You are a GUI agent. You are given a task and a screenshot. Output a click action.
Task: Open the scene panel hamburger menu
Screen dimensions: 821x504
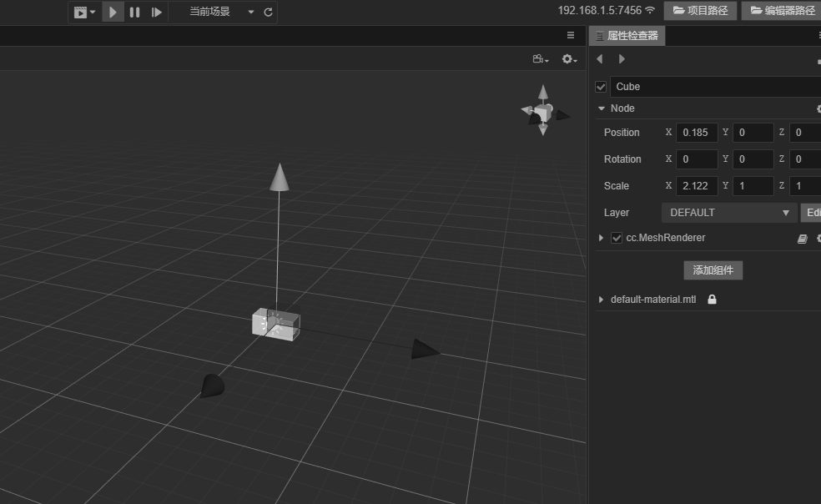tap(571, 35)
